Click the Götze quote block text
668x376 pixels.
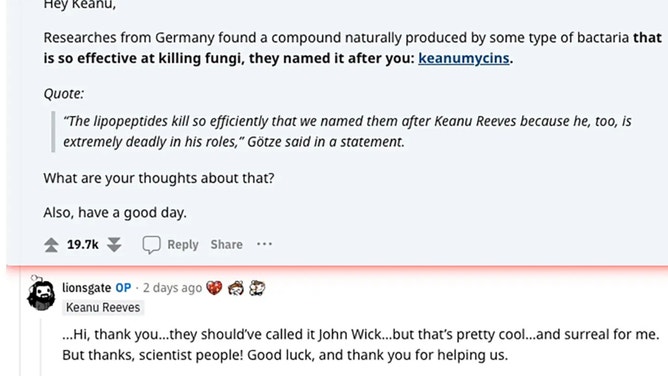(347, 131)
